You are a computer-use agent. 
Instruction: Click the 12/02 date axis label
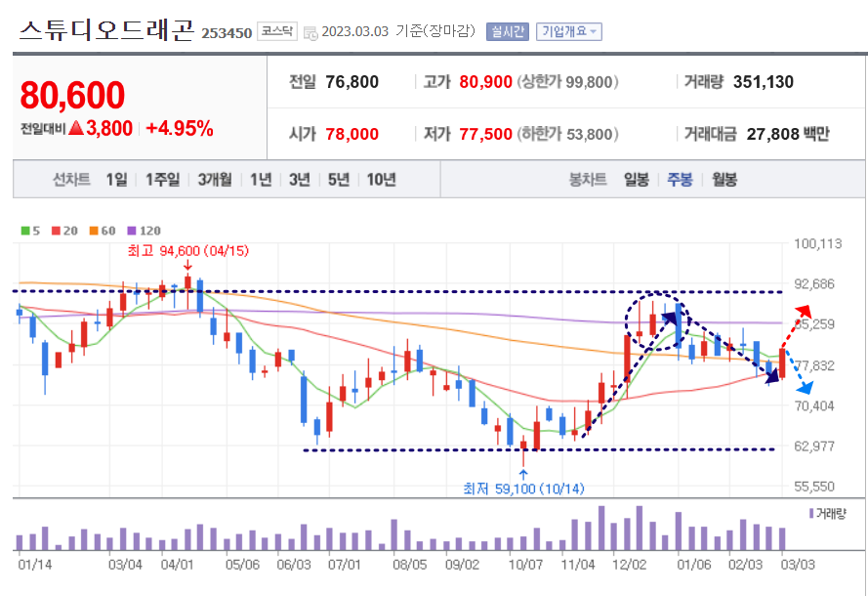tap(630, 565)
